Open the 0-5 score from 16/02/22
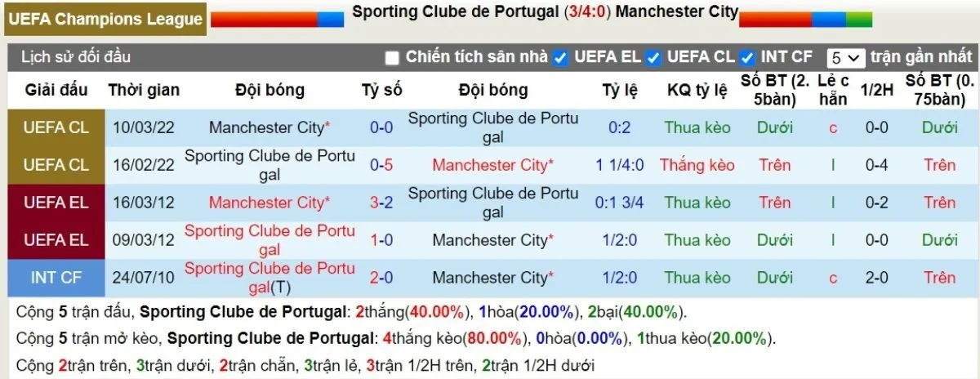The height and width of the screenshot is (379, 980). tap(381, 165)
